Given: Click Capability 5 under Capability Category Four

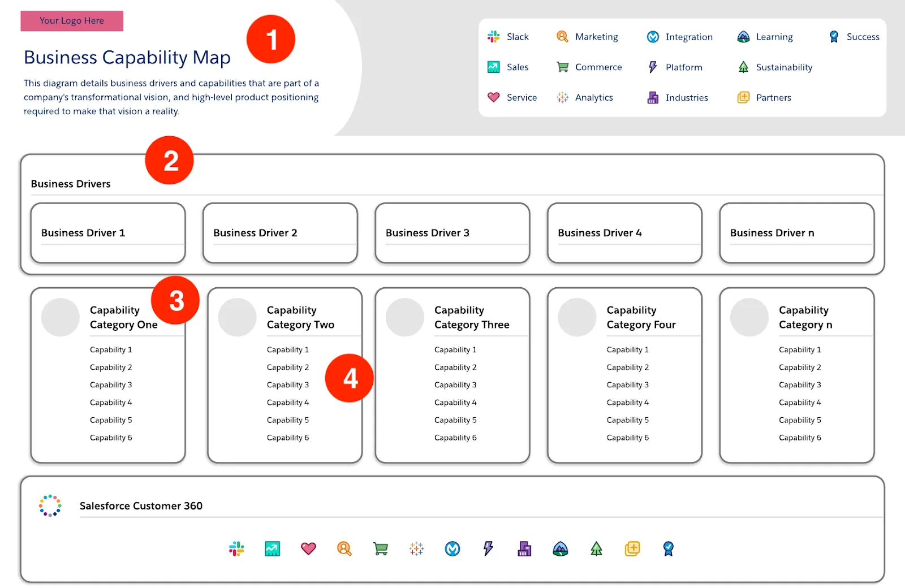Looking at the screenshot, I should 628,420.
